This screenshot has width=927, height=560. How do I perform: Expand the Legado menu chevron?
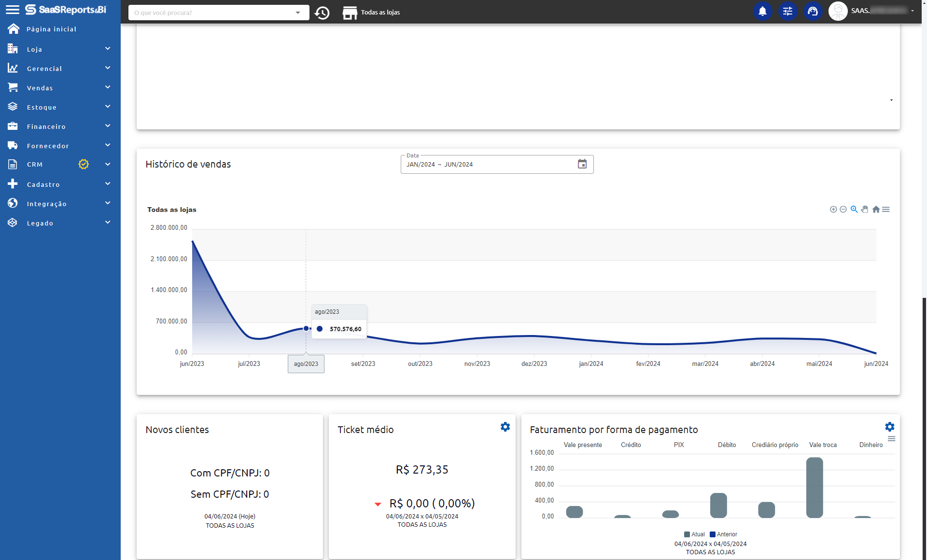click(x=108, y=222)
